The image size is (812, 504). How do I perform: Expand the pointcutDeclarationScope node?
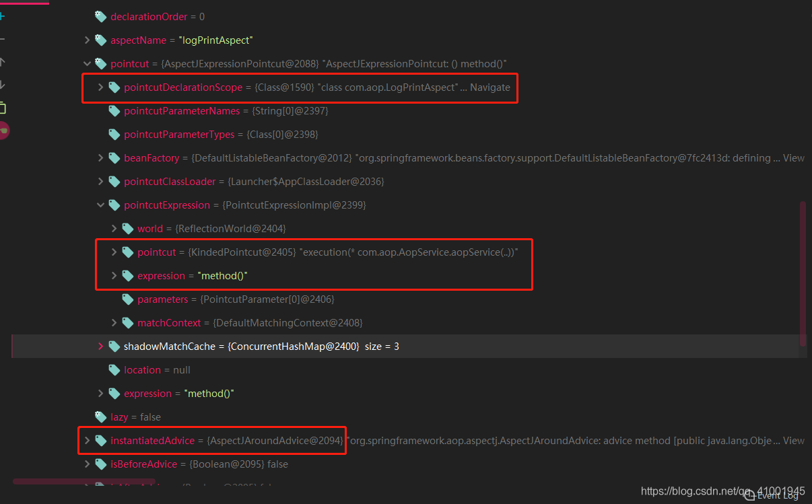pos(100,87)
